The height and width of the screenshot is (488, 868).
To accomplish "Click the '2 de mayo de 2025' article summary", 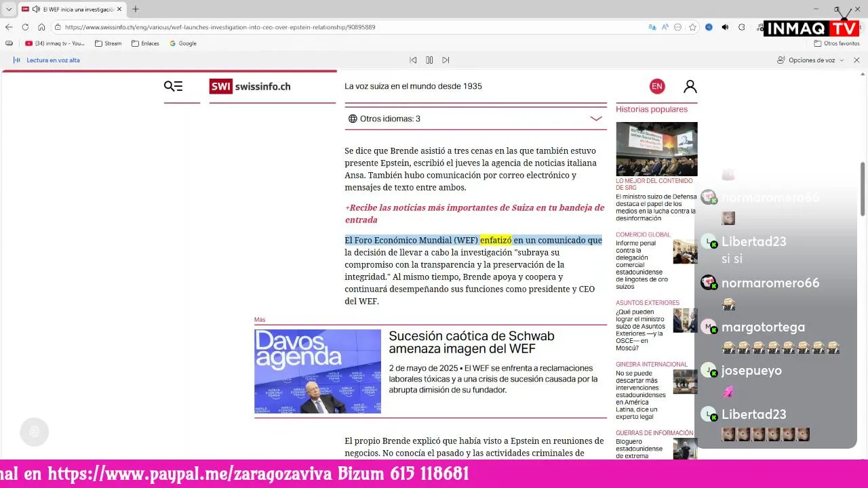I will pos(493,379).
